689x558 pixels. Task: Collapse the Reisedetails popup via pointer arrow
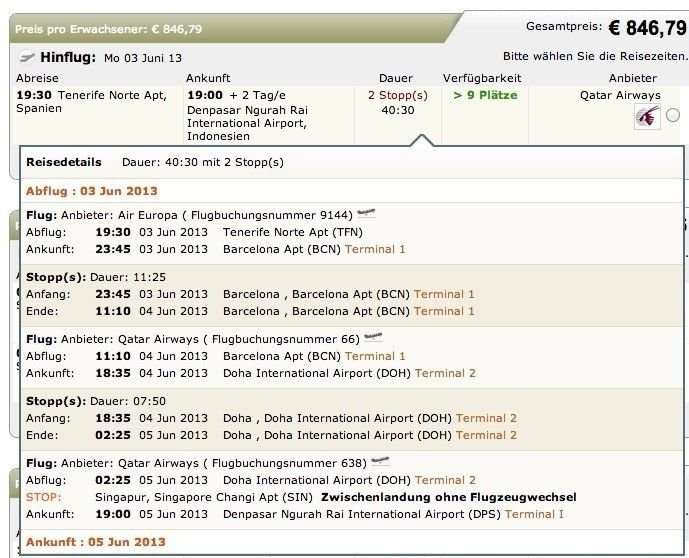click(422, 140)
